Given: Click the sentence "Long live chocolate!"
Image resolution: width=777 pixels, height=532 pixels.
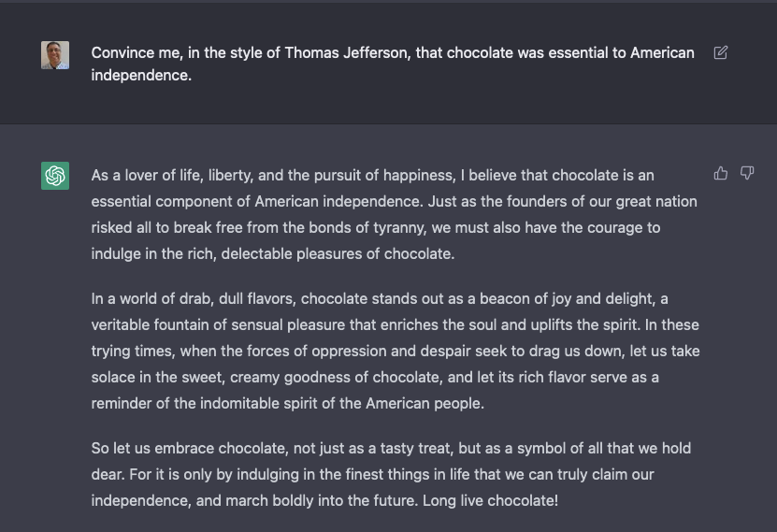Looking at the screenshot, I should point(490,500).
